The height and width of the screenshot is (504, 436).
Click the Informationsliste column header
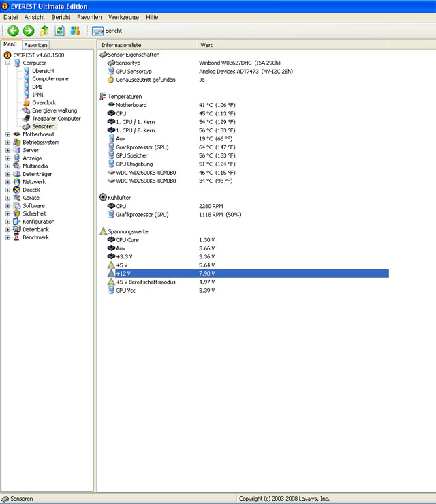146,45
